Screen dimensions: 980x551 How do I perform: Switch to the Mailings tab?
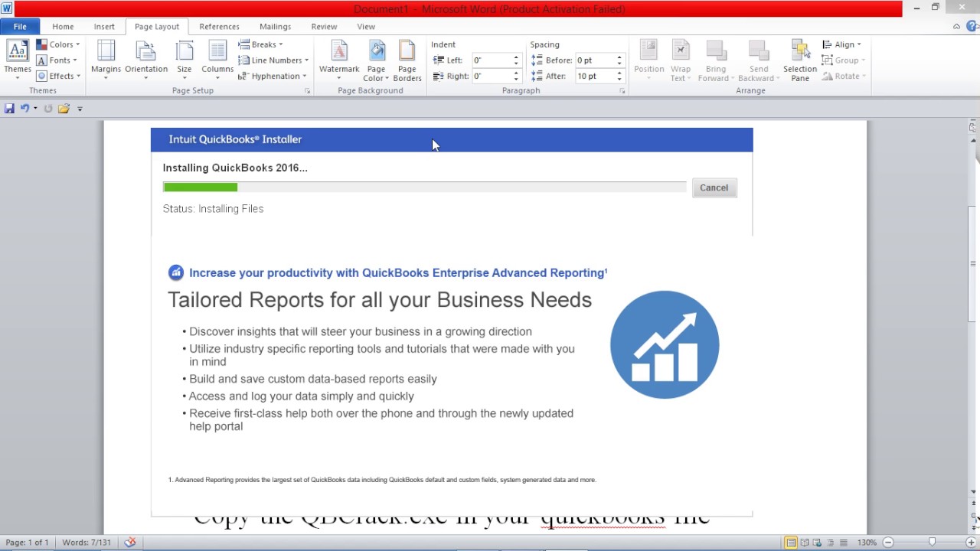click(x=275, y=27)
